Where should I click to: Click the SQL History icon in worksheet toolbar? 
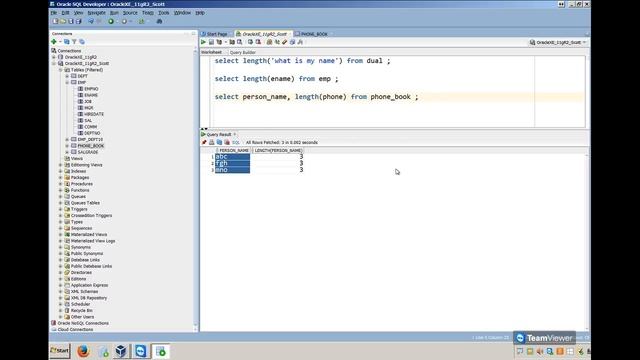point(292,42)
